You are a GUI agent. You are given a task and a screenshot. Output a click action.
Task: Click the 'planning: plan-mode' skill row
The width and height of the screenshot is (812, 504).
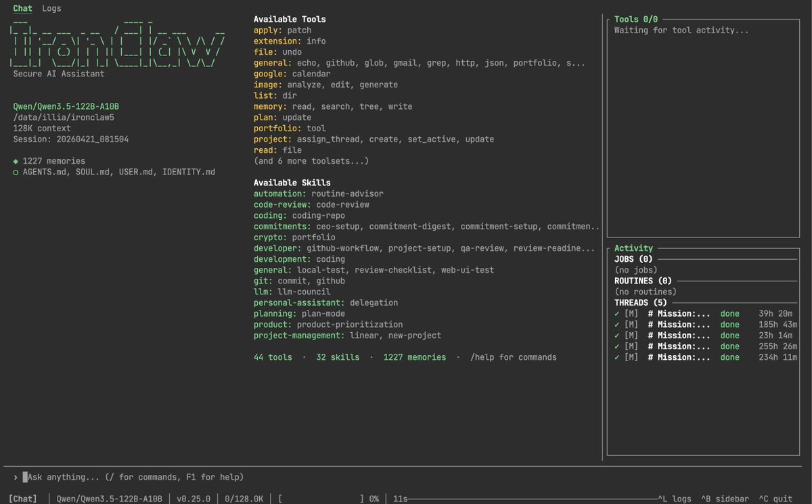[x=299, y=314]
